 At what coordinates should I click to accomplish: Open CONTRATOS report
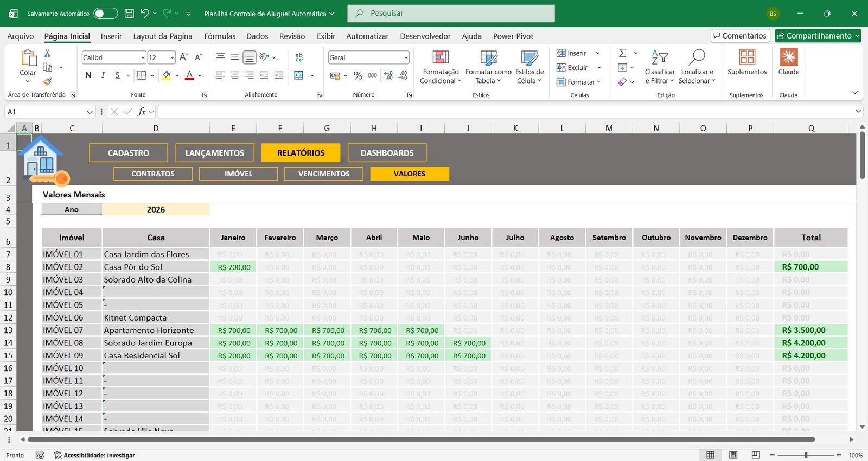tap(153, 174)
